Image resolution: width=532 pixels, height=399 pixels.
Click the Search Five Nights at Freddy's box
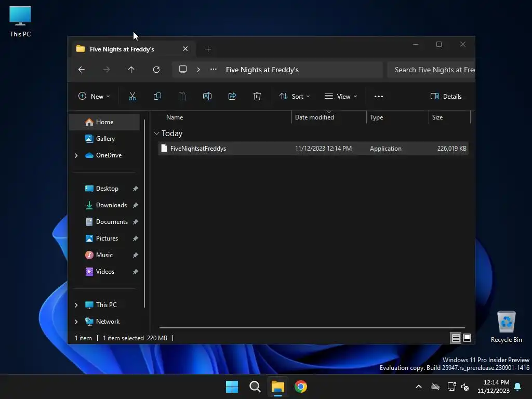tap(431, 70)
